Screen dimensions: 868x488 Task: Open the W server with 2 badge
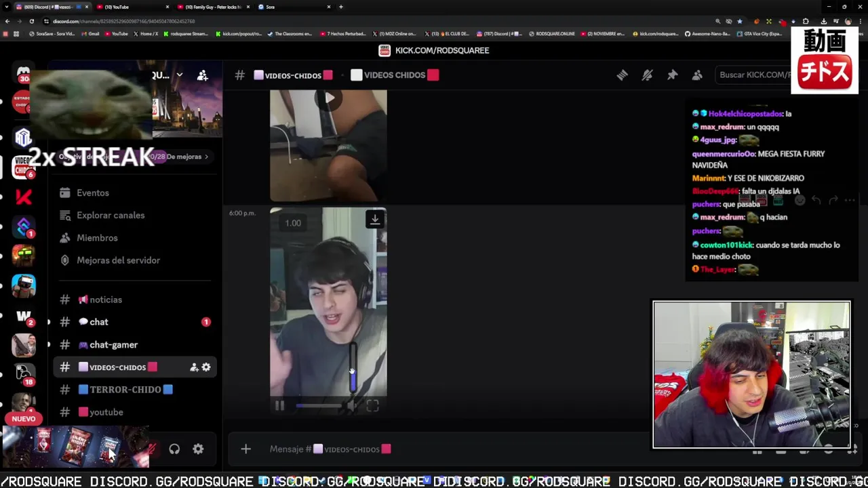tap(24, 316)
